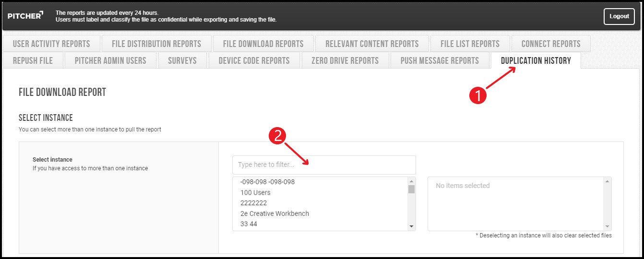Select the '100 Users' instance
Image resolution: width=644 pixels, height=259 pixels.
[x=255, y=192]
